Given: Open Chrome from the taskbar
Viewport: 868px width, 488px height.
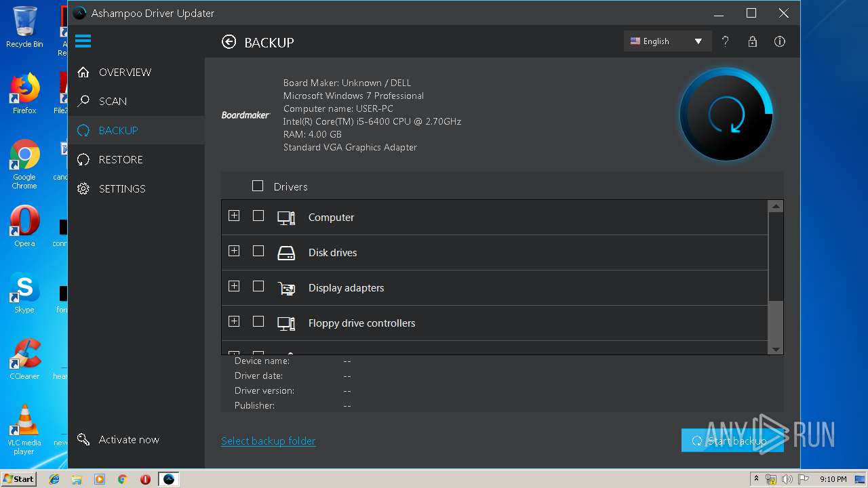Looking at the screenshot, I should (x=123, y=479).
